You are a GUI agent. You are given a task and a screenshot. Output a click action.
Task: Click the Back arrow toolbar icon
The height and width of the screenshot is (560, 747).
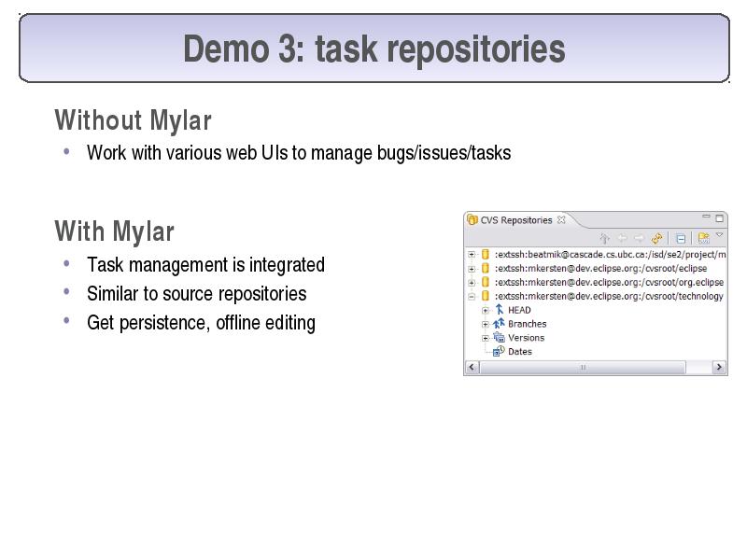622,238
